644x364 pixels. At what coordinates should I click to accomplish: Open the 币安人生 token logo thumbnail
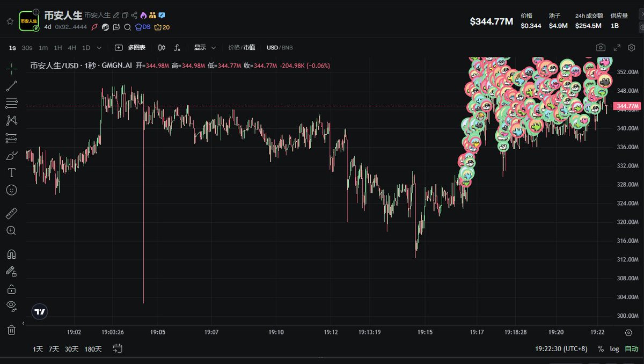[x=29, y=21]
